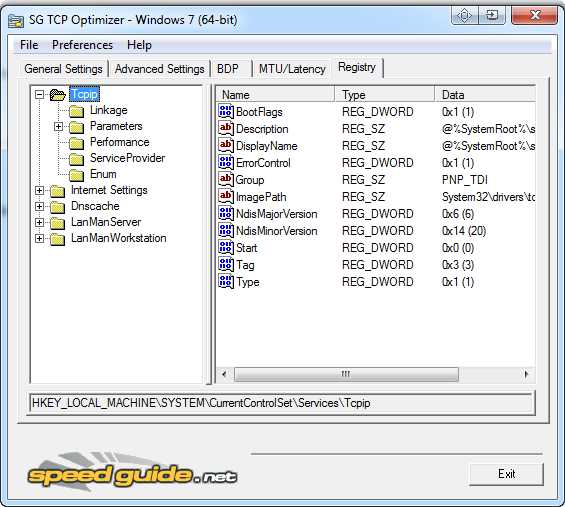Click the NdisMinorVersion DWORD icon
Image resolution: width=565 pixels, height=507 pixels.
(226, 230)
